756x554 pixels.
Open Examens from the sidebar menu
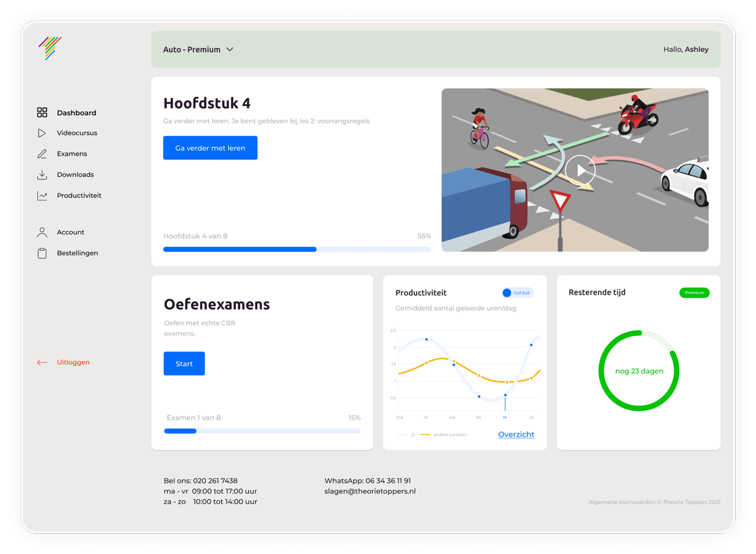pyautogui.click(x=72, y=154)
